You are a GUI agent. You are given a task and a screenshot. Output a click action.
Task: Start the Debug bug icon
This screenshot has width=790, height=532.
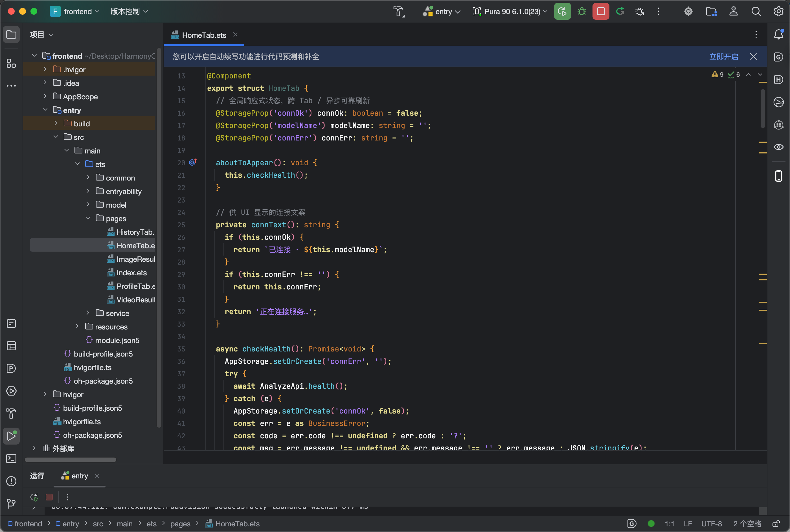click(x=582, y=12)
